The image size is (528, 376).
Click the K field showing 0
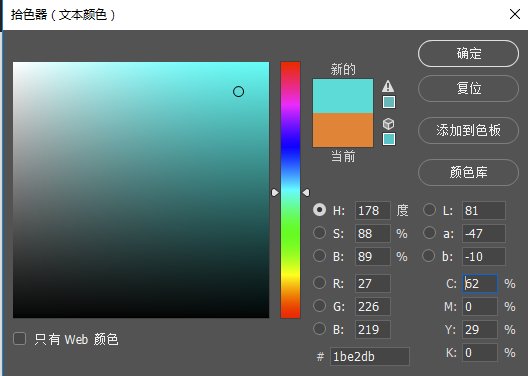pyautogui.click(x=480, y=353)
